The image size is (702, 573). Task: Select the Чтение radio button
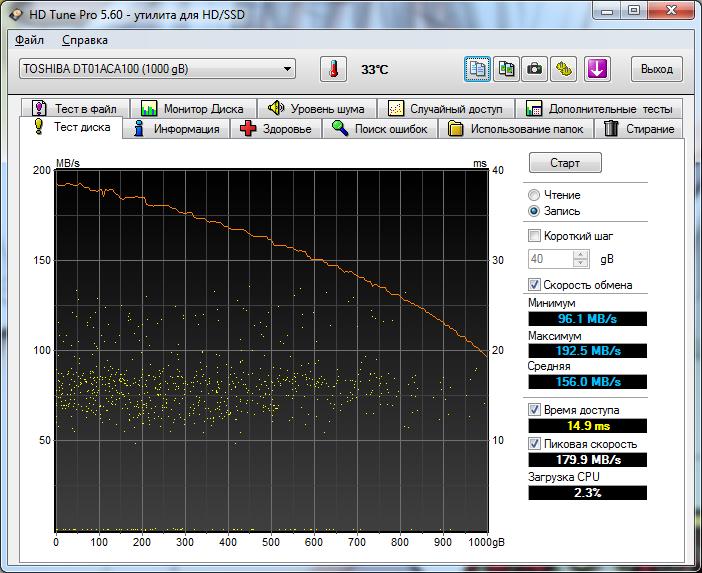point(535,195)
